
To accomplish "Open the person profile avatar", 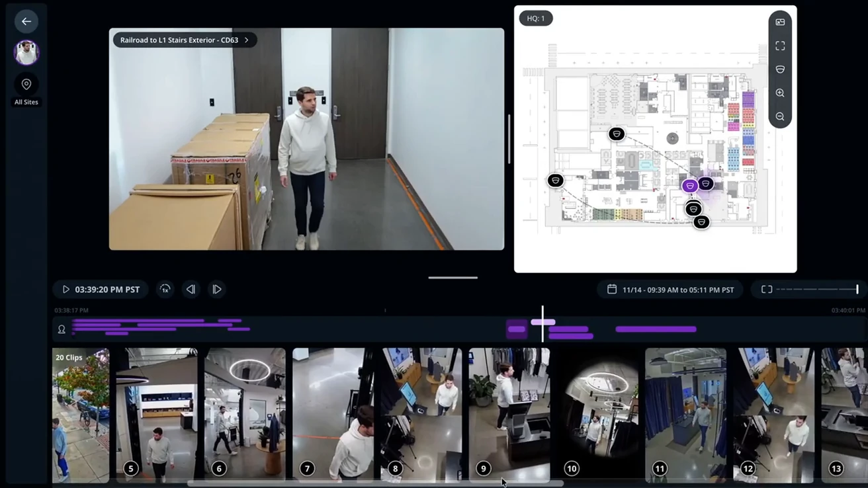I will [26, 52].
